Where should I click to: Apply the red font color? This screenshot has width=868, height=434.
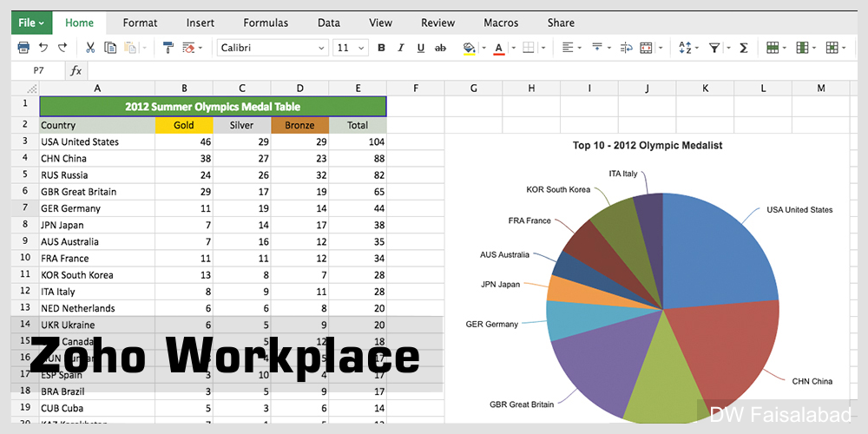pyautogui.click(x=499, y=48)
